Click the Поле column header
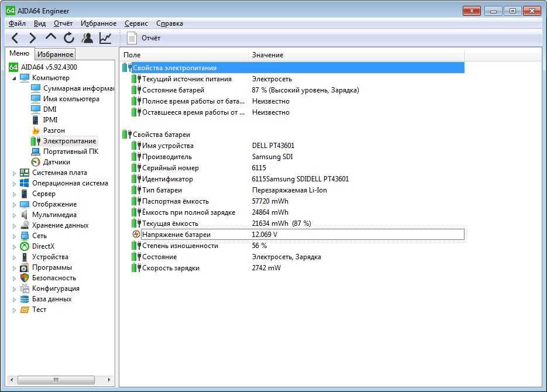 184,55
